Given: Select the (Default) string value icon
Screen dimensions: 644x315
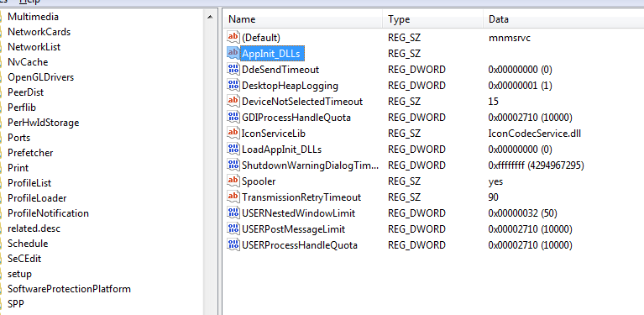Looking at the screenshot, I should (x=233, y=37).
